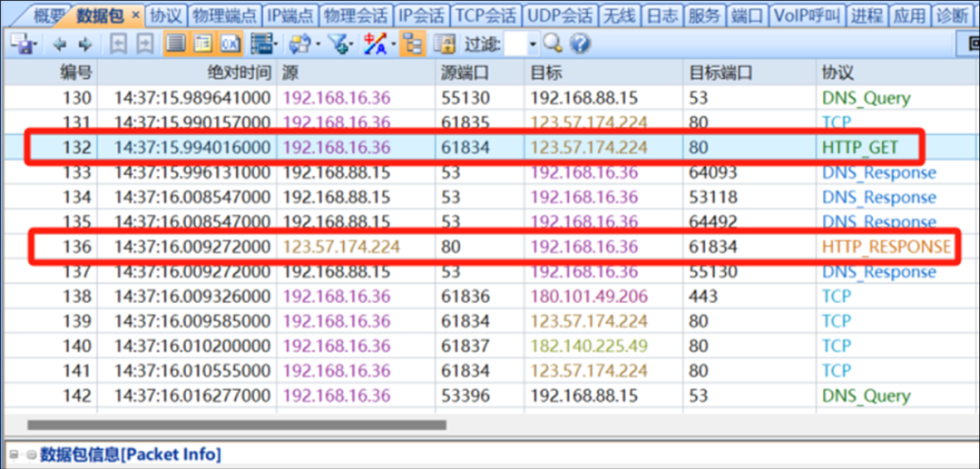Close the 数据包 tab with its ×
This screenshot has height=469, width=980.
[x=137, y=15]
